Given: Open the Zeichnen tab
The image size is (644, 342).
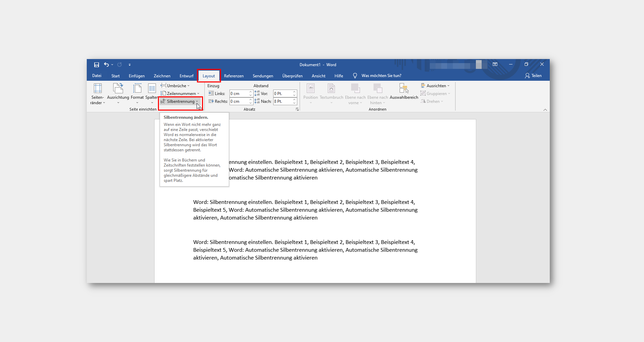Looking at the screenshot, I should point(162,76).
